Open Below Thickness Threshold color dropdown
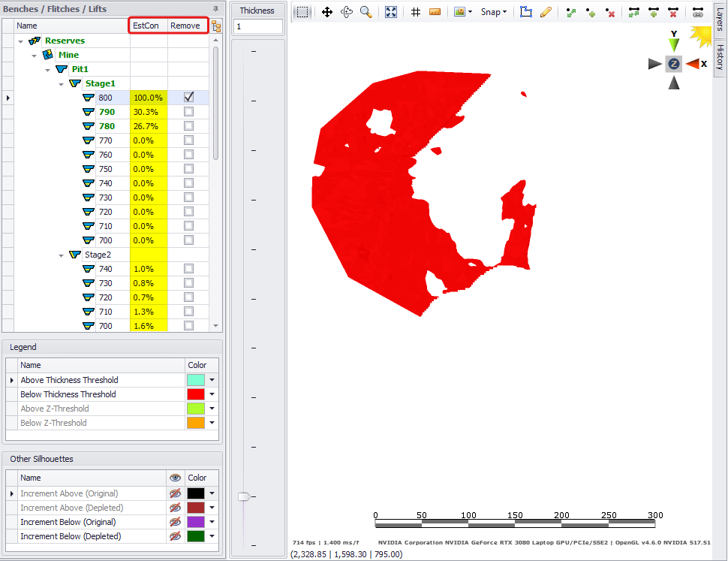This screenshot has width=728, height=561. [x=212, y=394]
